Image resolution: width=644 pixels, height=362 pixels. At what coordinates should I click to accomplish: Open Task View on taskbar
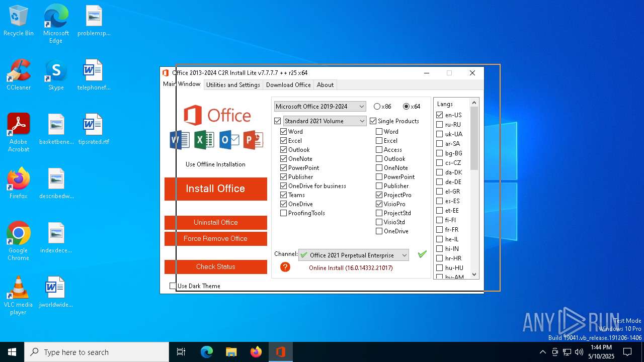point(181,352)
